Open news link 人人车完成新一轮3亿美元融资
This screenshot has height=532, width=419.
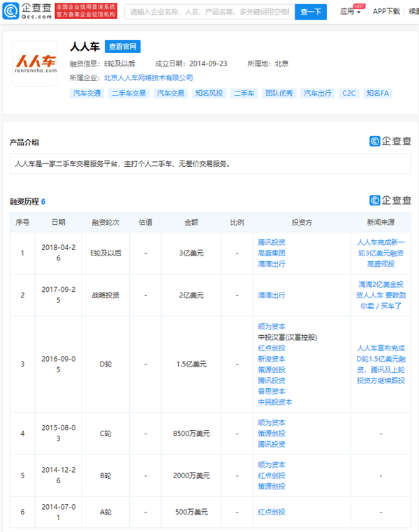(381, 253)
